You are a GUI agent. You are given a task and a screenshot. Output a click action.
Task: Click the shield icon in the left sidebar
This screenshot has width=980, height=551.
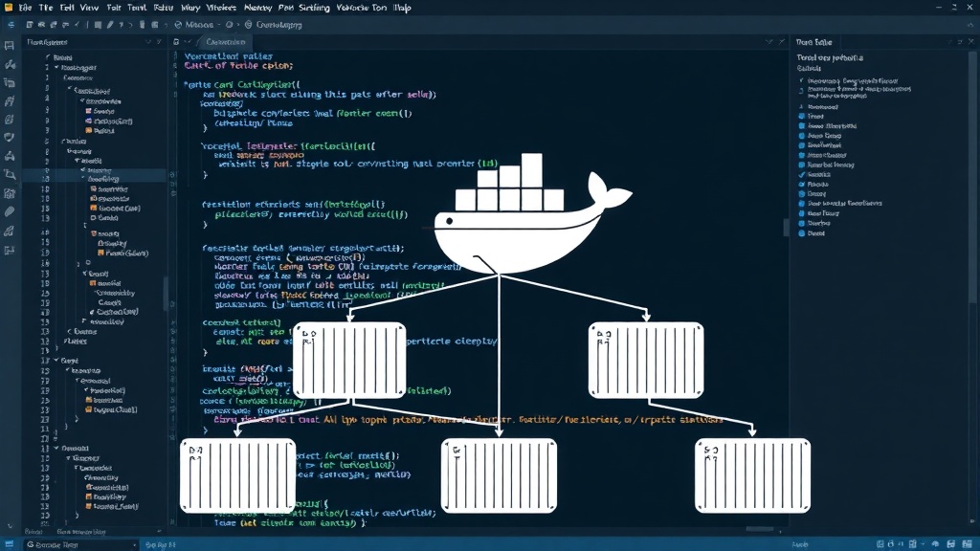coord(10,137)
